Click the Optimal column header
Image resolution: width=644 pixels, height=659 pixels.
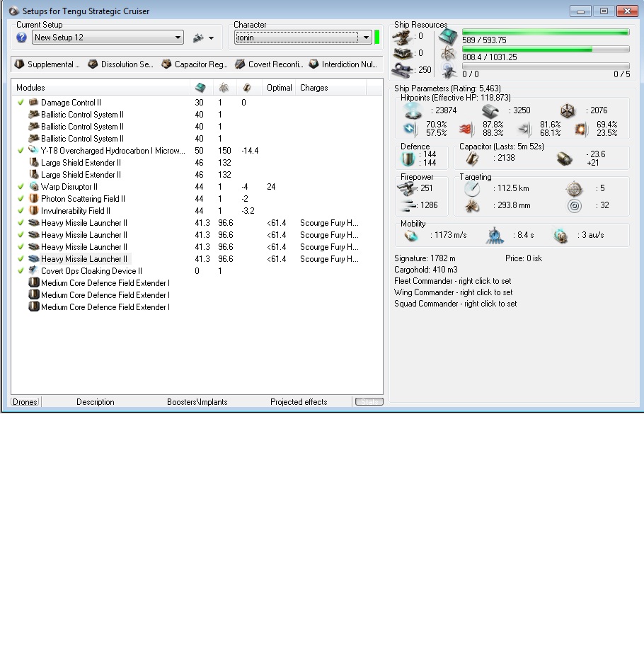pos(280,88)
